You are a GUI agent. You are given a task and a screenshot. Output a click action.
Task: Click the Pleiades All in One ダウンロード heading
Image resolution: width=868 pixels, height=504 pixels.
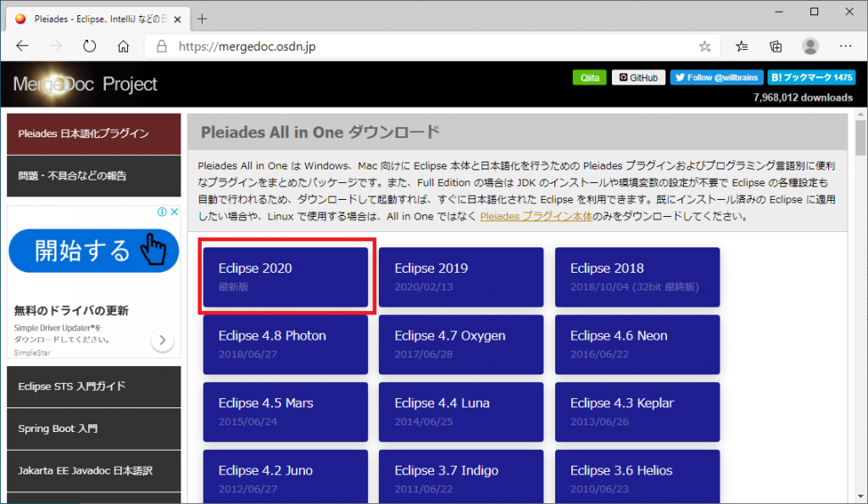(320, 132)
